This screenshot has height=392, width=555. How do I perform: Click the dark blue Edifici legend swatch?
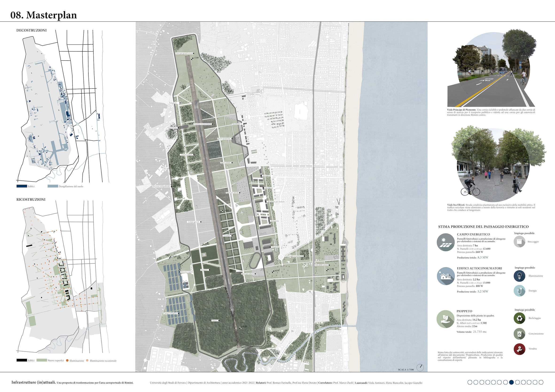coord(22,186)
